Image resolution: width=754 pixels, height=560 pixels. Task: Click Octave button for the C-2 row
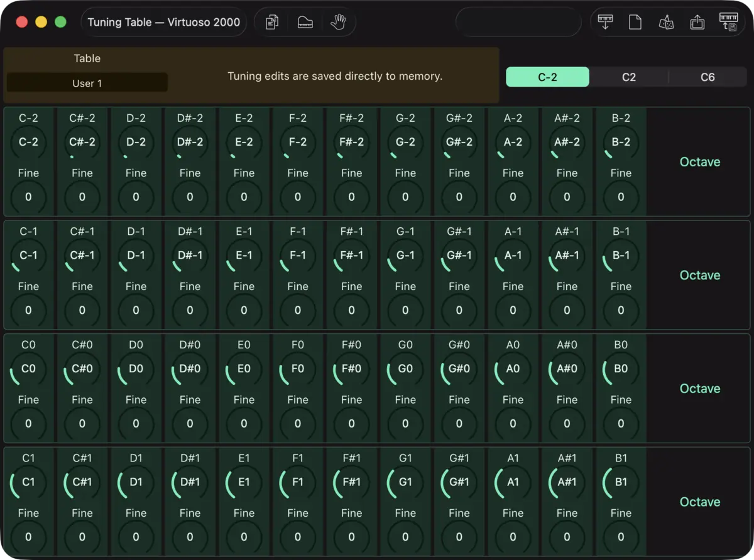coord(700,162)
